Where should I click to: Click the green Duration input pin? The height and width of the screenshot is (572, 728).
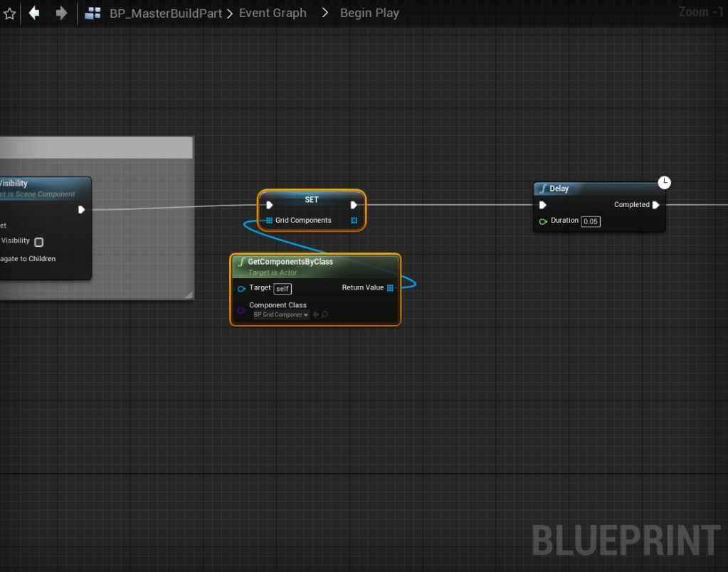coord(543,221)
